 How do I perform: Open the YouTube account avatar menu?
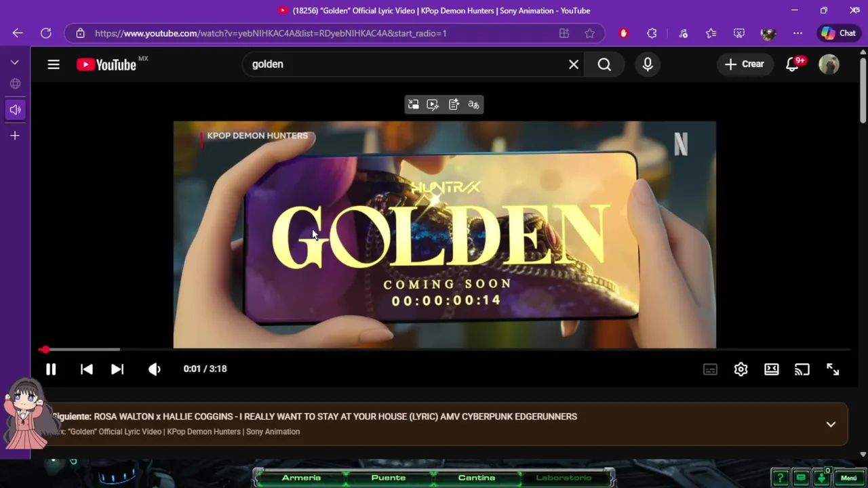(x=829, y=64)
